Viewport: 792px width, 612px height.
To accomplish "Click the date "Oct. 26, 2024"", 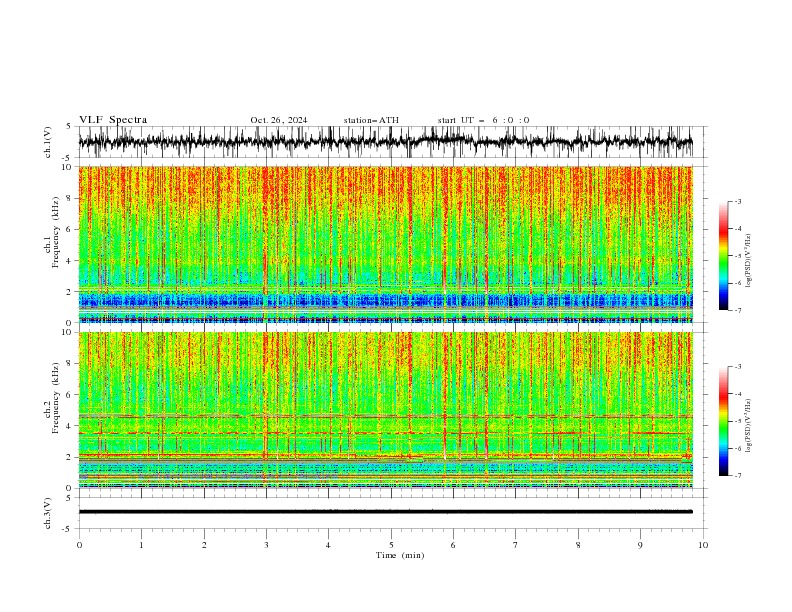I will point(278,120).
